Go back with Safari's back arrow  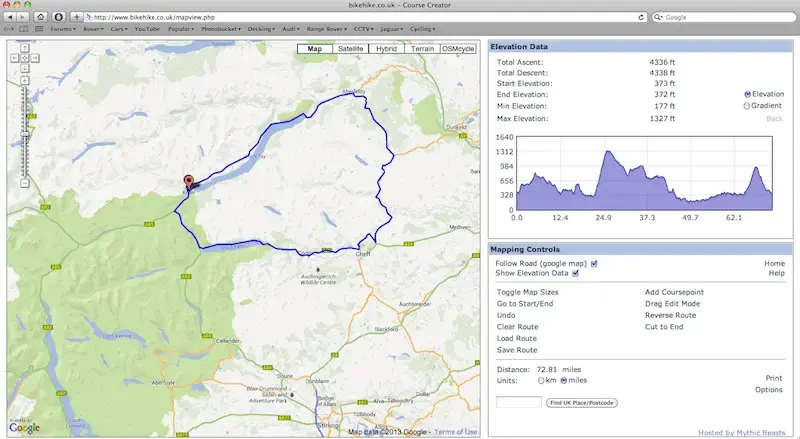tap(10, 17)
